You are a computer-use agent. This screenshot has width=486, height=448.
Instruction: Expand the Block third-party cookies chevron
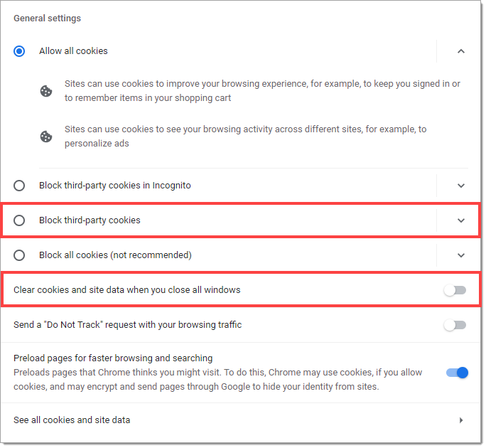tap(461, 220)
